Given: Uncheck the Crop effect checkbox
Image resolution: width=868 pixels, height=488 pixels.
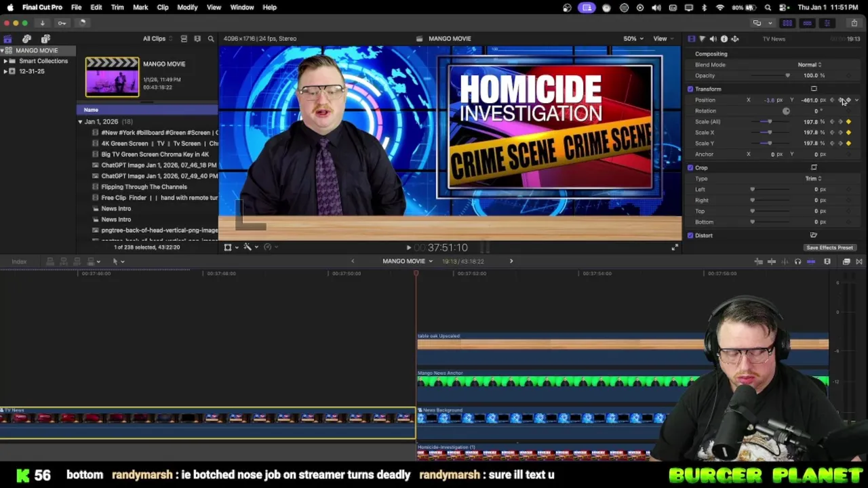Looking at the screenshot, I should (690, 167).
